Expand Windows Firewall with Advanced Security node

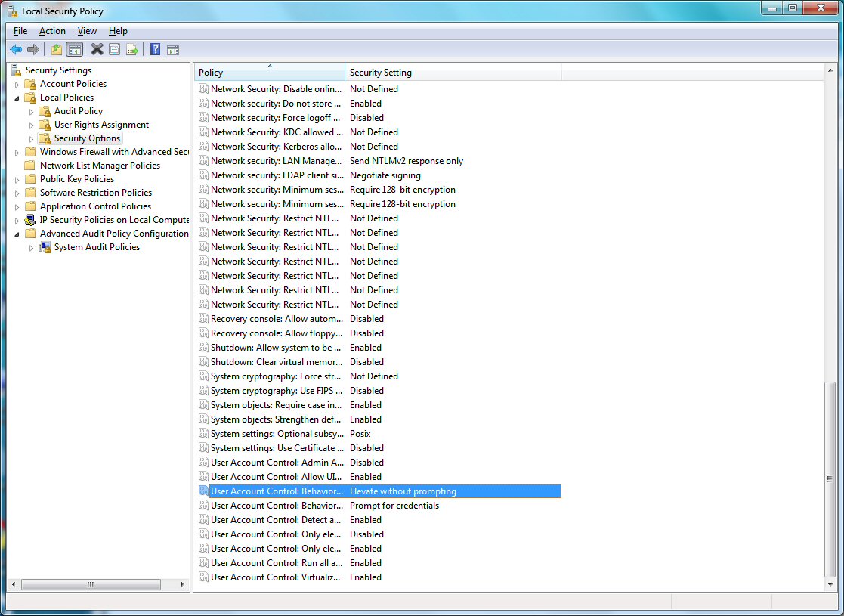coord(17,153)
